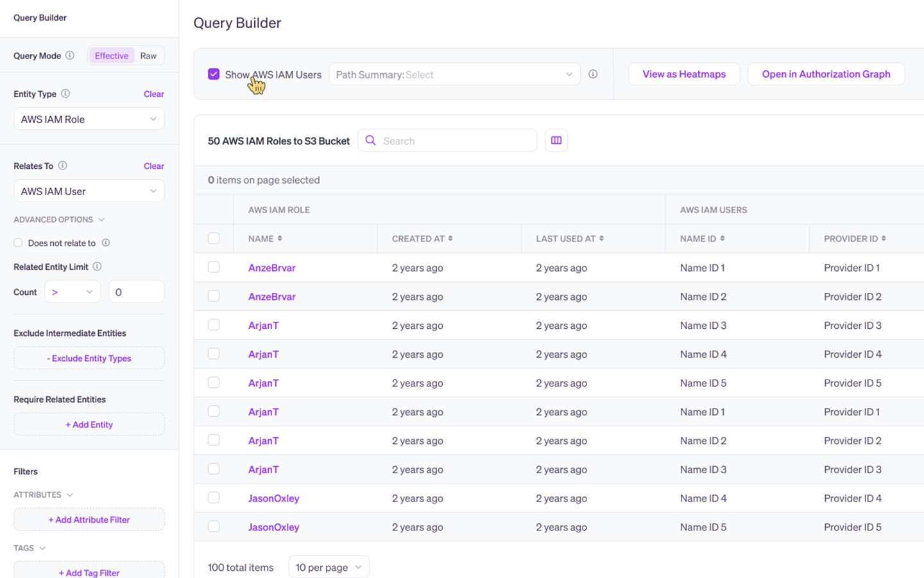Click Add Tag Filter button
The width and height of the screenshot is (924, 578).
pos(89,570)
